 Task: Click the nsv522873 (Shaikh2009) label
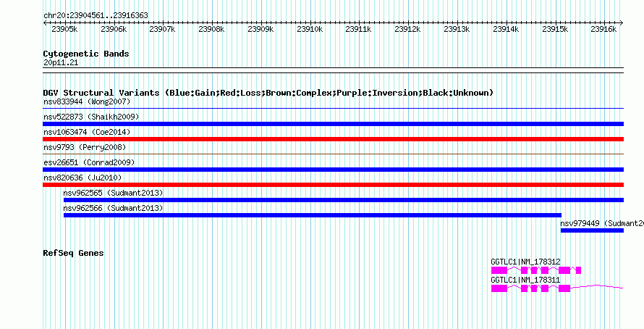pyautogui.click(x=91, y=117)
